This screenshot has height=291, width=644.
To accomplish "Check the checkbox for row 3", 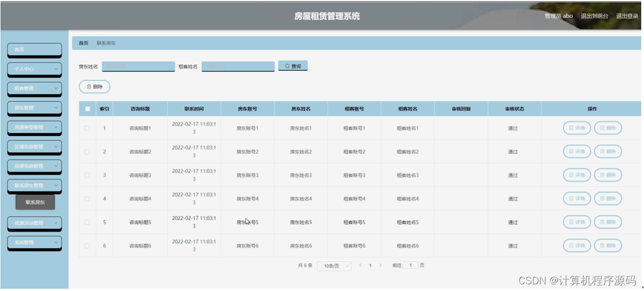I will 87,175.
